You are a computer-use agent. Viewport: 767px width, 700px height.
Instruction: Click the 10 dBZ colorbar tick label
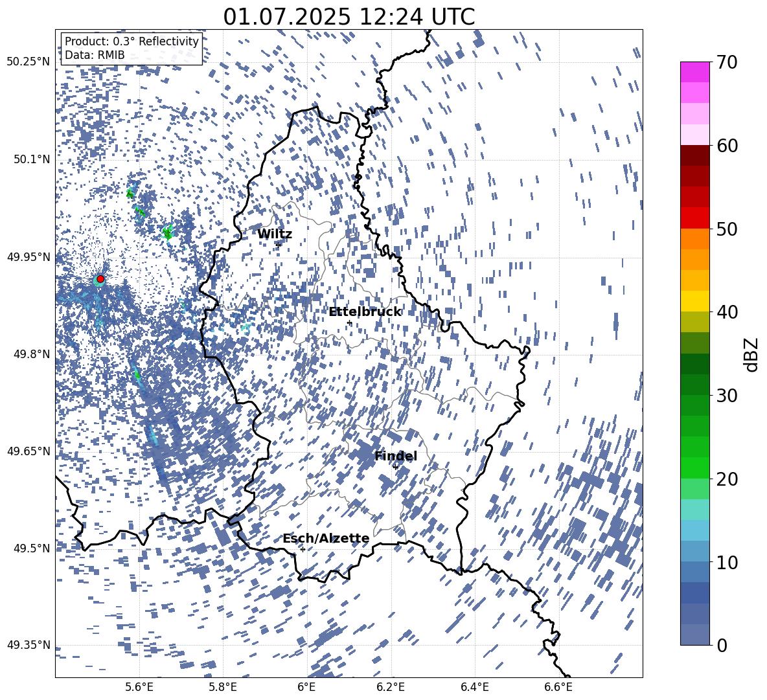(726, 562)
